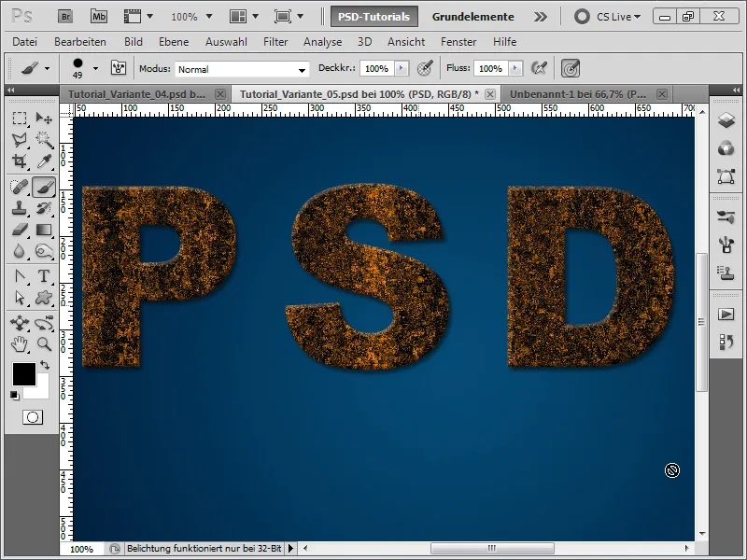Open the History panel icon
Screen dimensions: 747x560
pos(726,342)
